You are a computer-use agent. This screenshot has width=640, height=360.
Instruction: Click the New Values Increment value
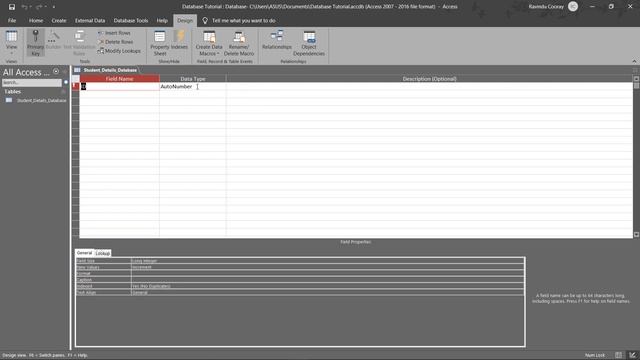click(x=327, y=267)
